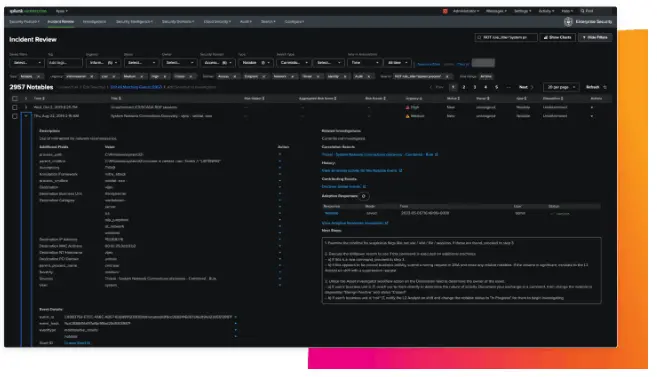The image size is (657, 377).
Task: Remove the Critical urgency filter chip
Action: coord(191,77)
